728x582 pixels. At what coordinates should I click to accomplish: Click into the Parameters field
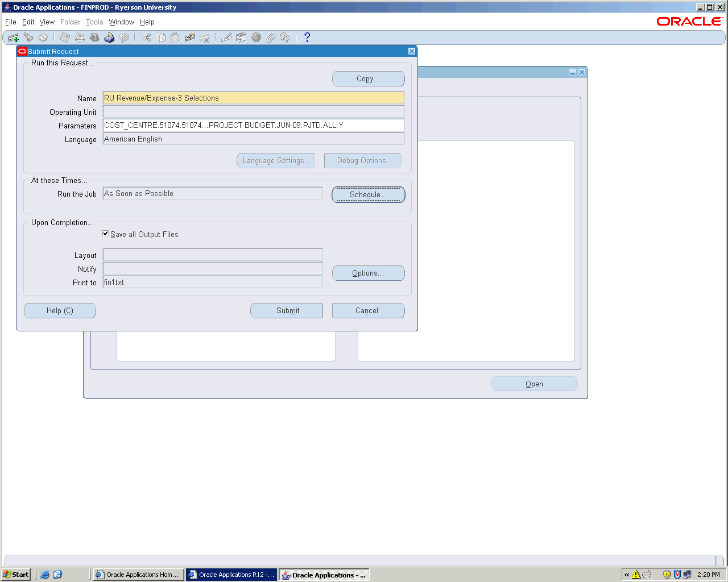(x=253, y=126)
